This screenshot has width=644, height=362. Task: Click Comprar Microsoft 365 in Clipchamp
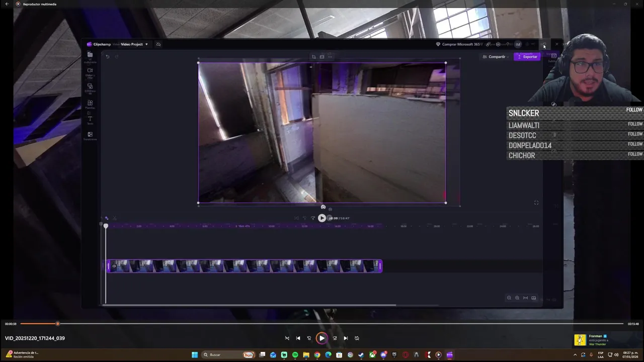pos(458,44)
